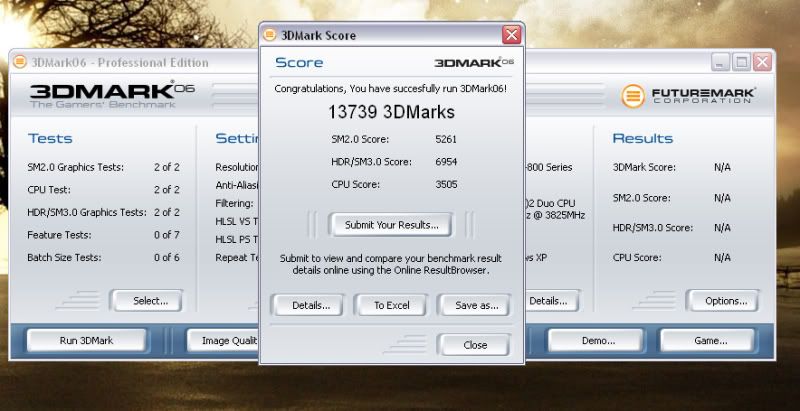800x411 pixels.
Task: Export results with To Excel button
Action: (x=391, y=305)
